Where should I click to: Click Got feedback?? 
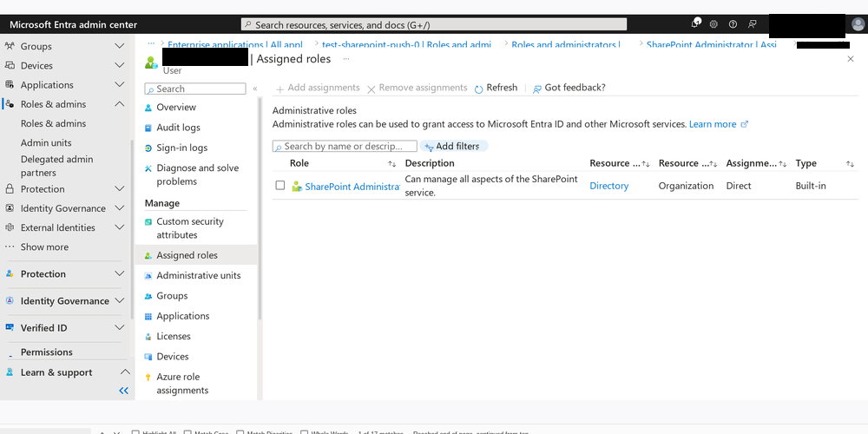click(569, 88)
